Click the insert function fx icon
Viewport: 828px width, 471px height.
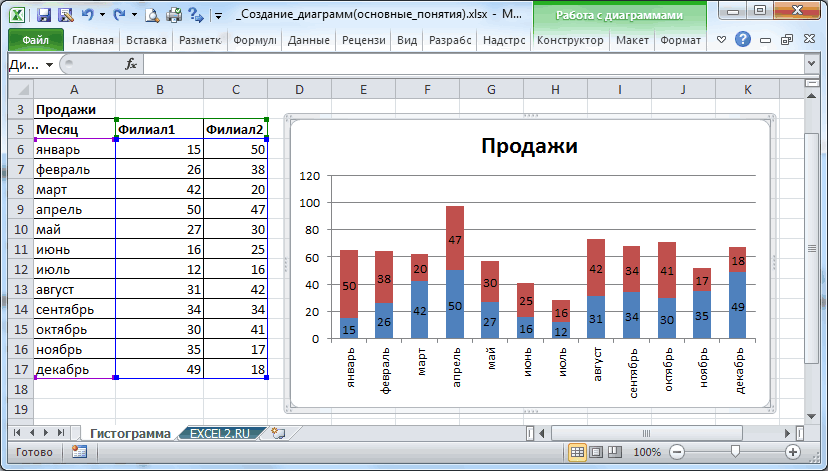click(x=130, y=64)
